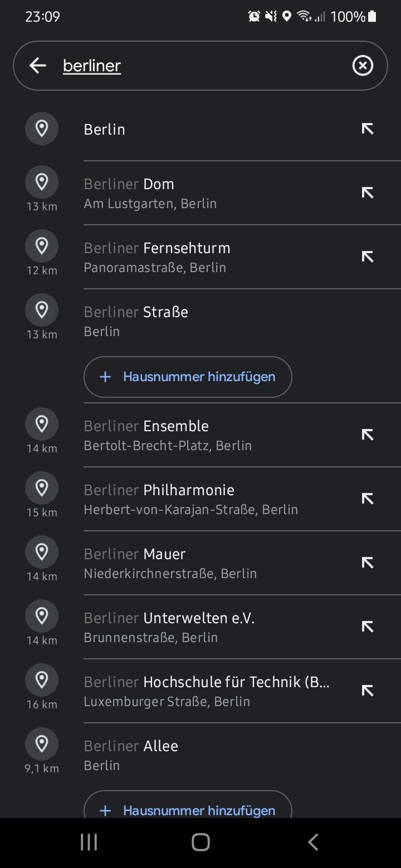The height and width of the screenshot is (868, 401).
Task: Tap the back arrow in search bar
Action: [x=38, y=66]
